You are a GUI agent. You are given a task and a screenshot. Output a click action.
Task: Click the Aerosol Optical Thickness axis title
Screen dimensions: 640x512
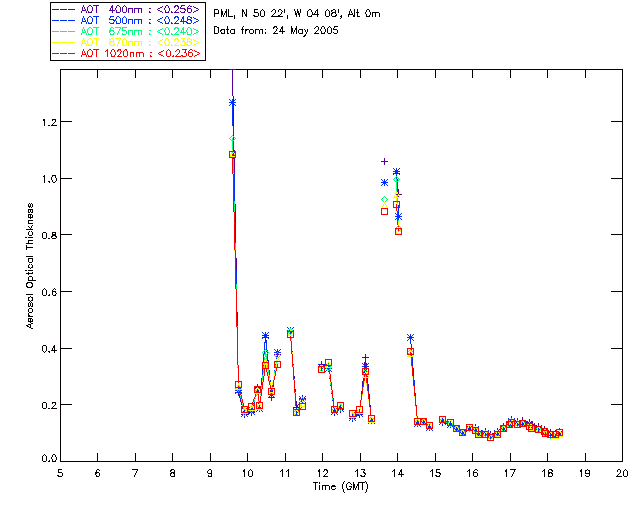(30, 266)
